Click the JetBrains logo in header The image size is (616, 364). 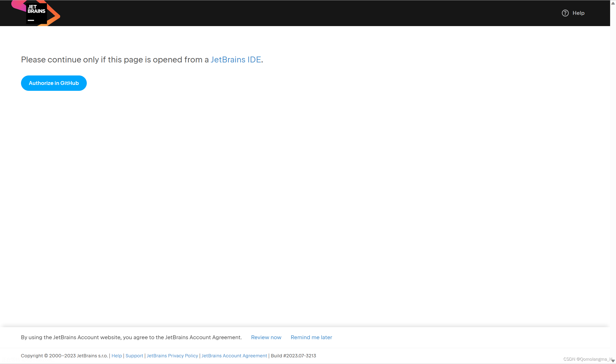[x=36, y=13]
